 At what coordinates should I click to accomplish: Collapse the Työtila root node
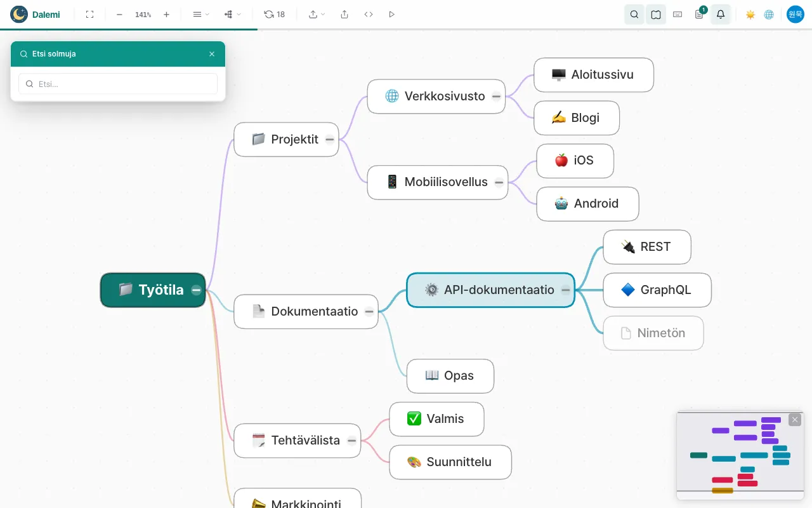[x=197, y=290]
